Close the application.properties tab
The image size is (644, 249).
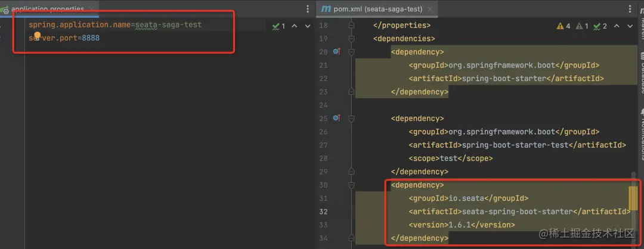[91, 8]
